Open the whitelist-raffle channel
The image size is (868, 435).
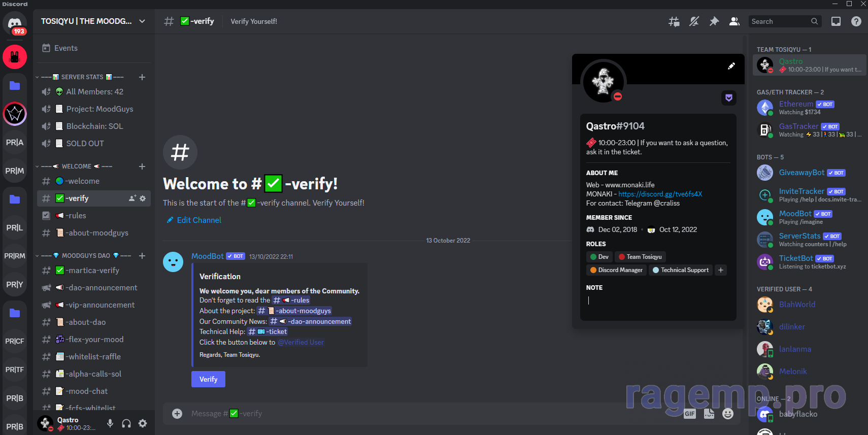pyautogui.click(x=94, y=357)
